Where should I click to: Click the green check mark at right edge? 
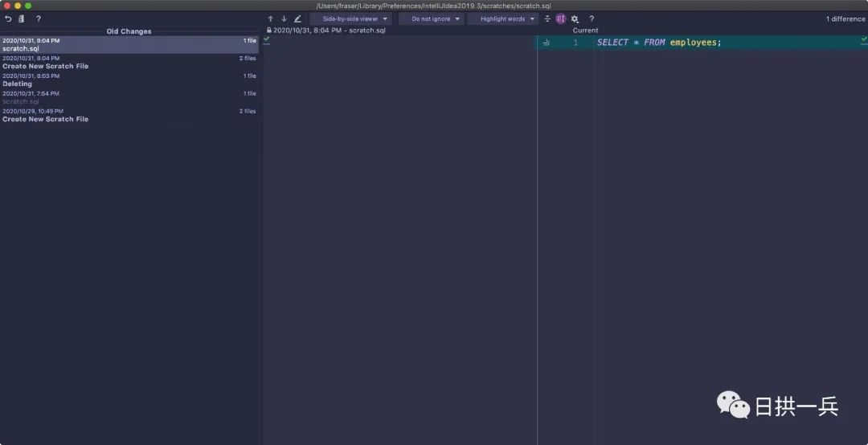[x=864, y=39]
